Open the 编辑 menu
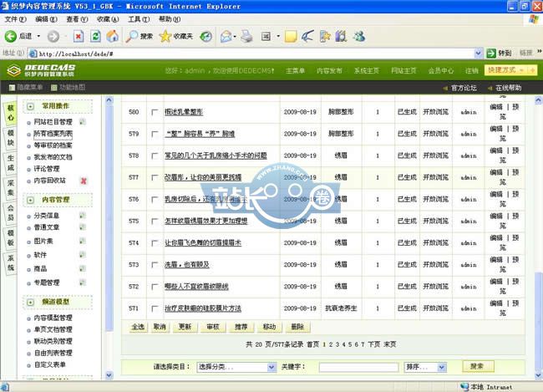543x392 pixels. point(46,19)
